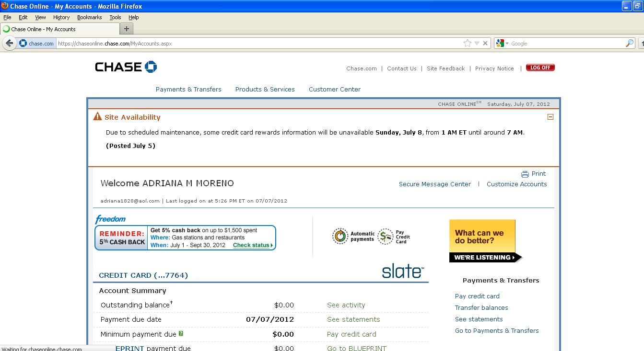Screen dimensions: 644x351
Task: Open the Help menu
Action: click(x=133, y=17)
